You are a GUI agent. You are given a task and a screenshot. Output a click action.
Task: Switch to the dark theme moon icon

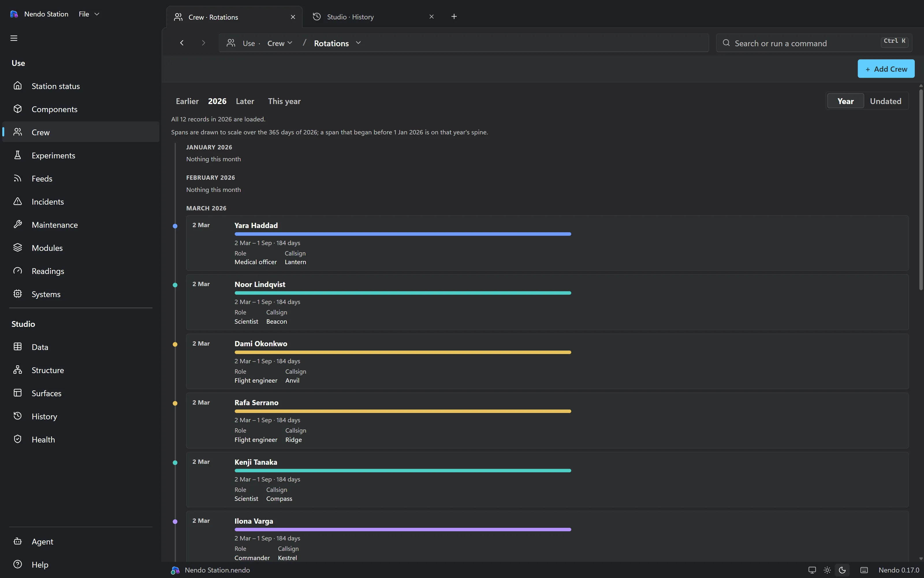point(842,570)
